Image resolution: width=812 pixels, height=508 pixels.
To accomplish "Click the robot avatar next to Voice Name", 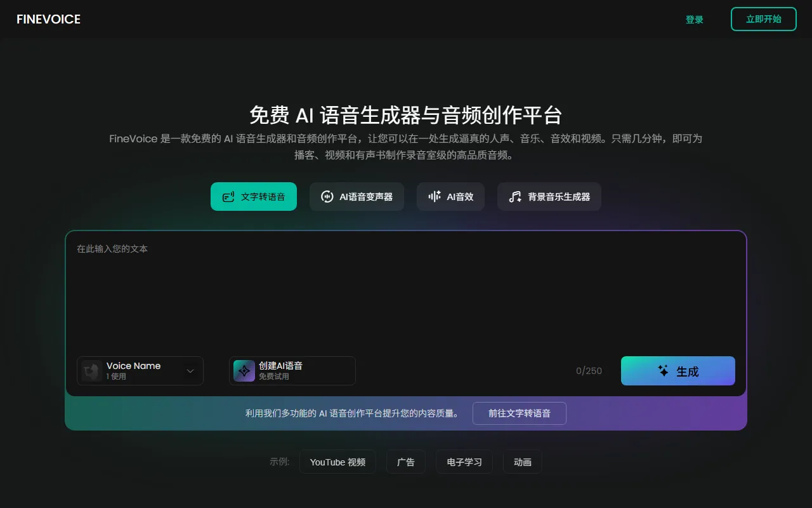I will click(x=91, y=371).
